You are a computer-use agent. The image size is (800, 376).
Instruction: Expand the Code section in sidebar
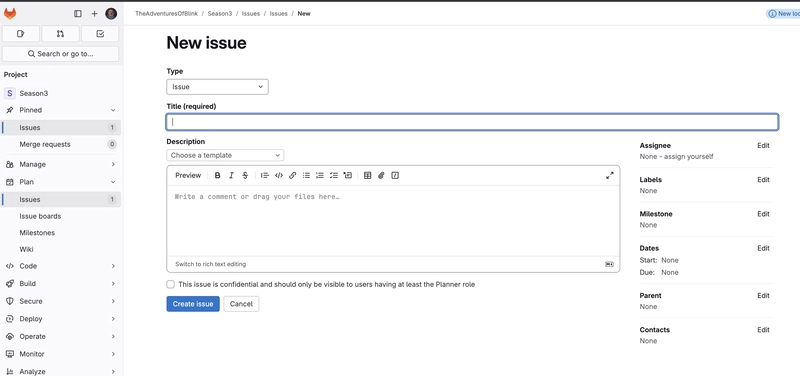click(61, 266)
